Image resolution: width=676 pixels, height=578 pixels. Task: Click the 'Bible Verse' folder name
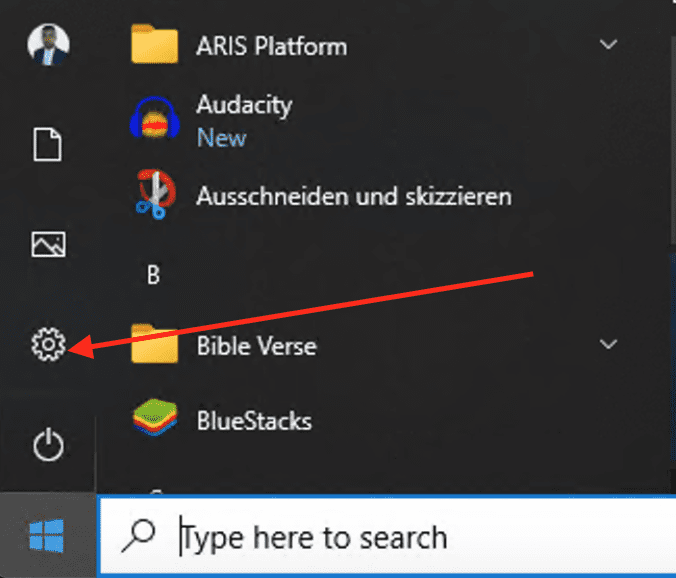point(256,346)
